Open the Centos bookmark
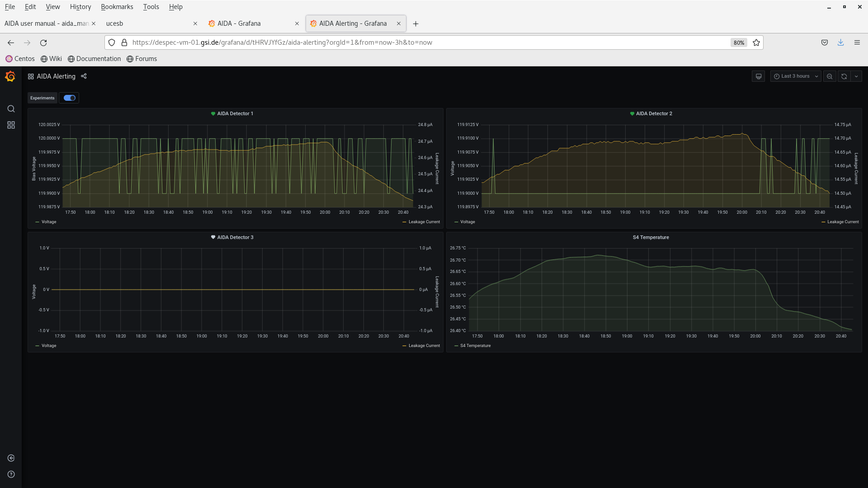Screen dimensions: 868x488 (x=20, y=59)
